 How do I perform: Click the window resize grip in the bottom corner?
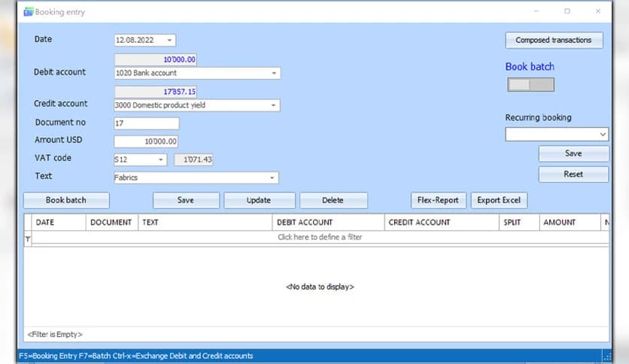tap(607, 356)
